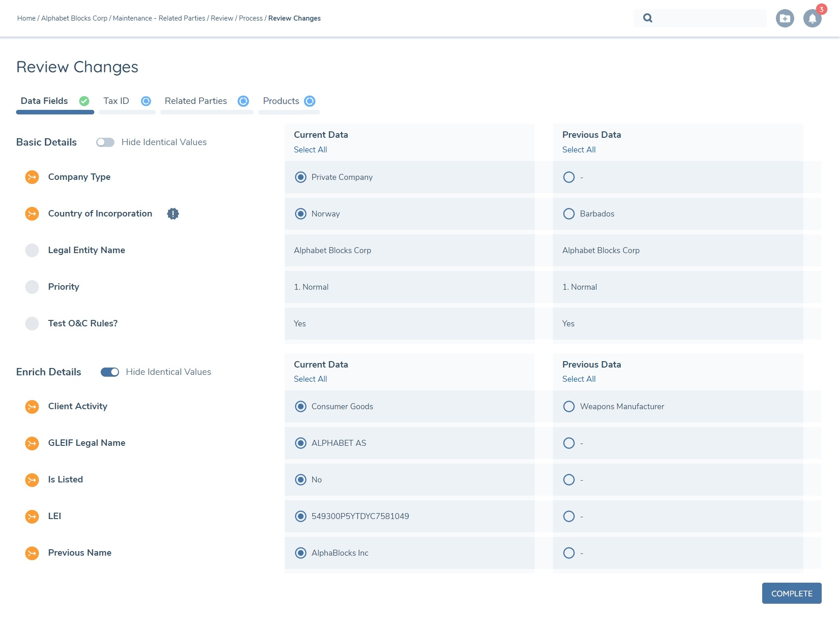Navigate to Home via breadcrumb

tap(26, 18)
